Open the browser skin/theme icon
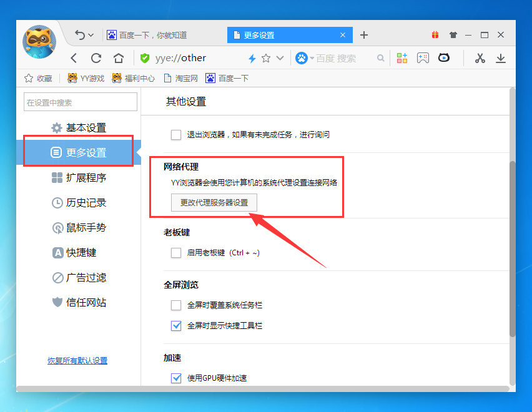 [453, 35]
